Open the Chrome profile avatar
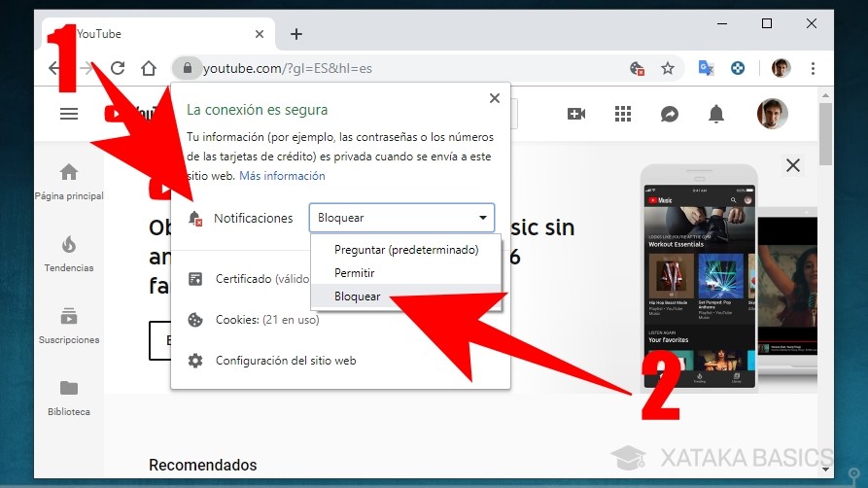Viewport: 868px width, 488px height. 781,68
